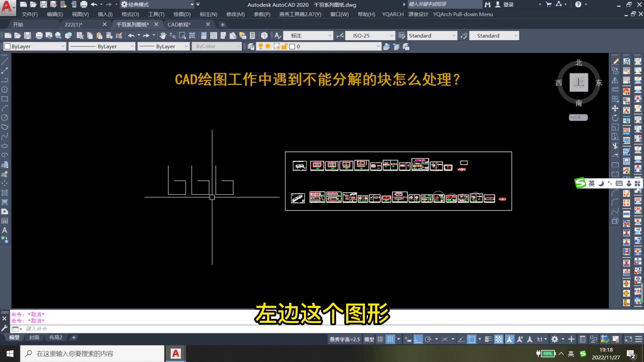644x362 pixels.
Task: Click the 北 direction on the ViewCube compass
Action: tap(579, 63)
